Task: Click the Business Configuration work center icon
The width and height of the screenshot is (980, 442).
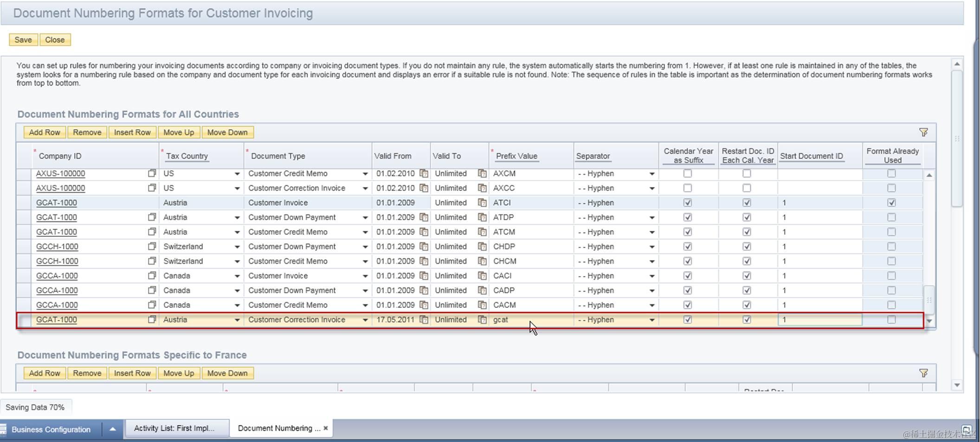Action: click(x=3, y=429)
